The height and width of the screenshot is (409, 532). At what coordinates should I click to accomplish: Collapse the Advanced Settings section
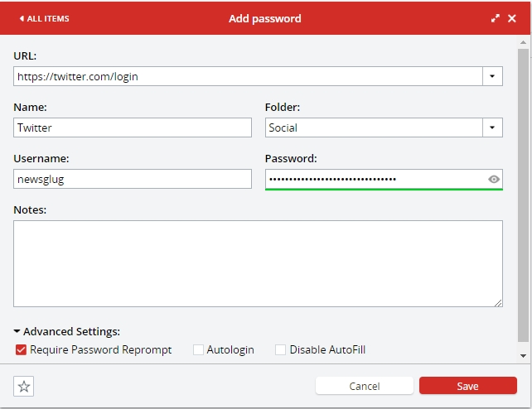[66, 331]
